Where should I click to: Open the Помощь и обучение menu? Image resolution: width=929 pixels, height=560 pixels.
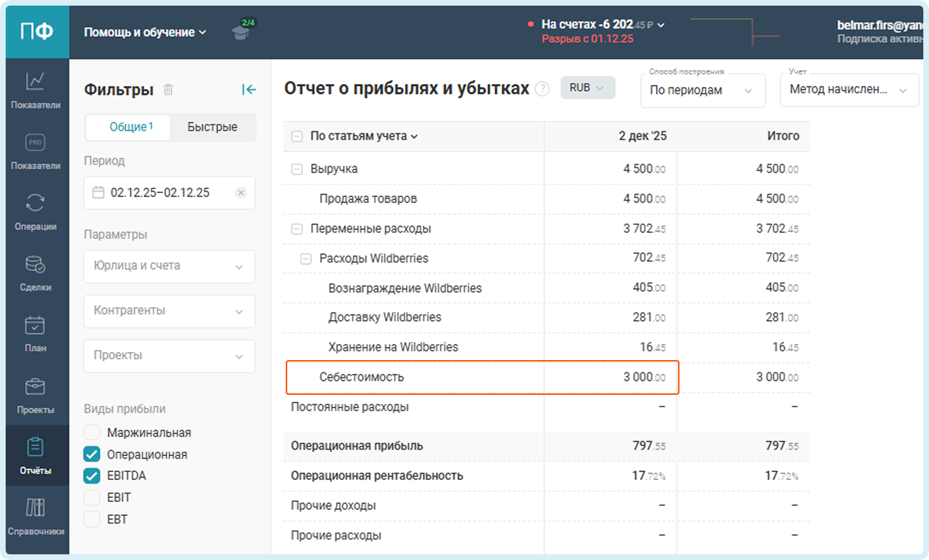[x=145, y=32]
